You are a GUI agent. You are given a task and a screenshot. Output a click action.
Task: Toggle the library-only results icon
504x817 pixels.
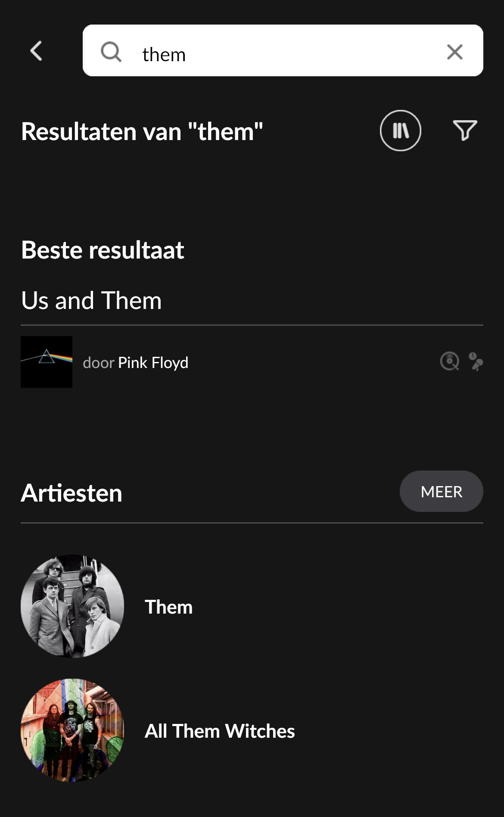[400, 131]
